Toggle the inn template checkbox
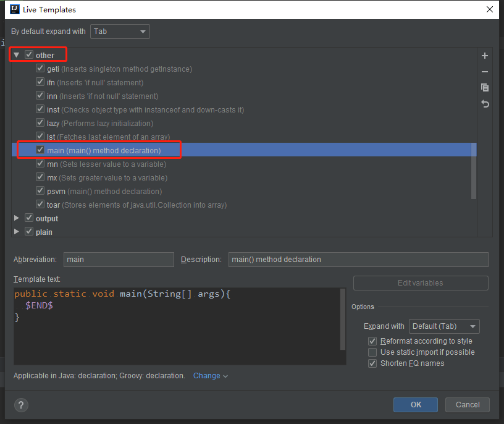 [40, 96]
